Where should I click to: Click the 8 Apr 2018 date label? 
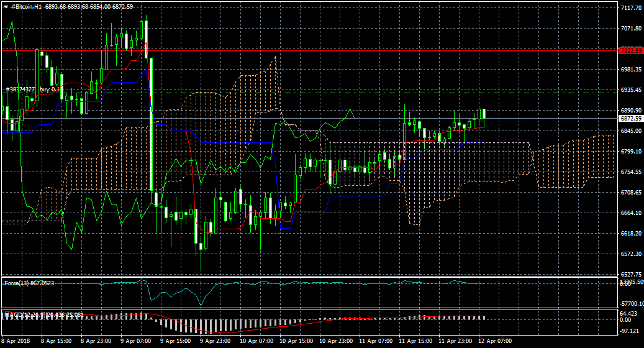click(16, 341)
